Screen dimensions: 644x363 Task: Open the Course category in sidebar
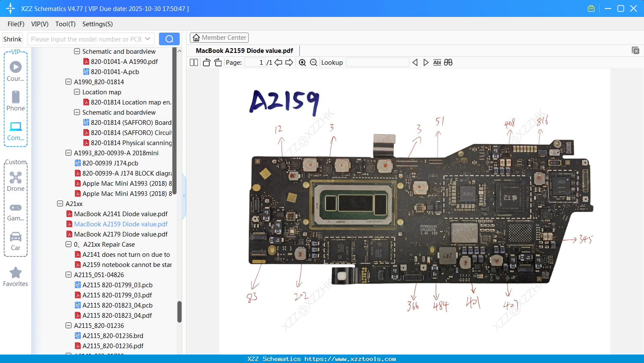(x=16, y=71)
